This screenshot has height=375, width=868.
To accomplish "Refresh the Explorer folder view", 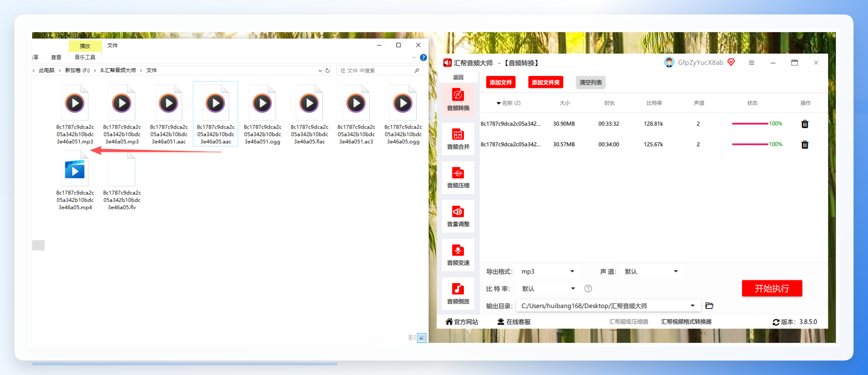I will click(x=327, y=71).
